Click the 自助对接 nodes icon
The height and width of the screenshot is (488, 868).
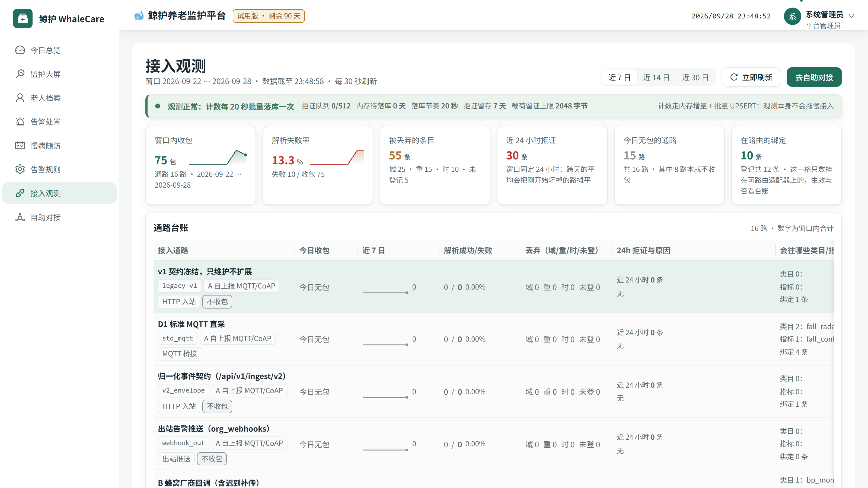(x=20, y=217)
